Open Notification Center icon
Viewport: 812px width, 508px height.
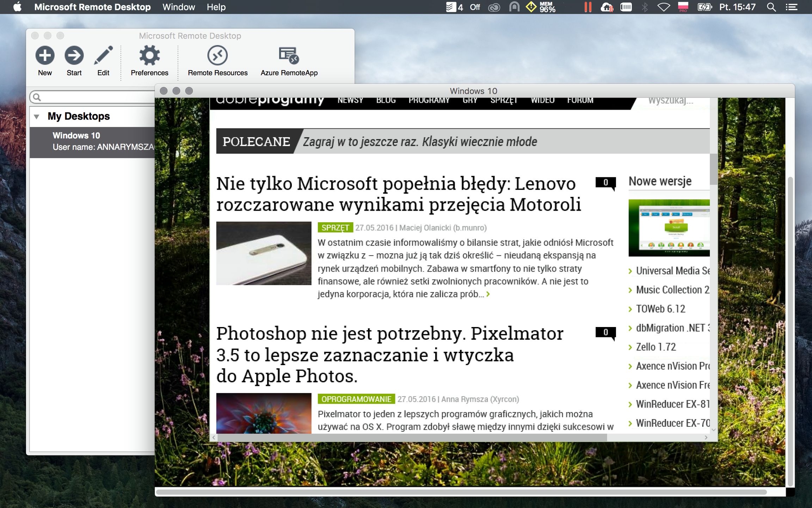click(x=791, y=7)
